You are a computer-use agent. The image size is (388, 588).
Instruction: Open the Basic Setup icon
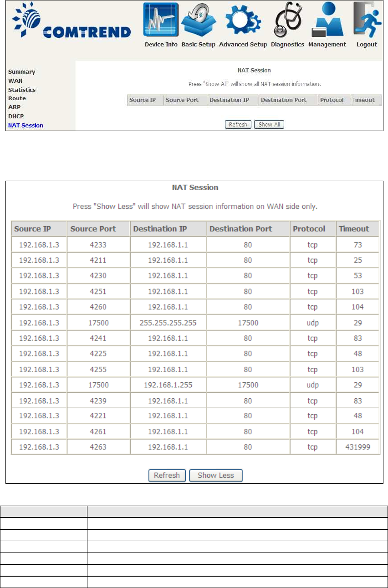pyautogui.click(x=198, y=21)
